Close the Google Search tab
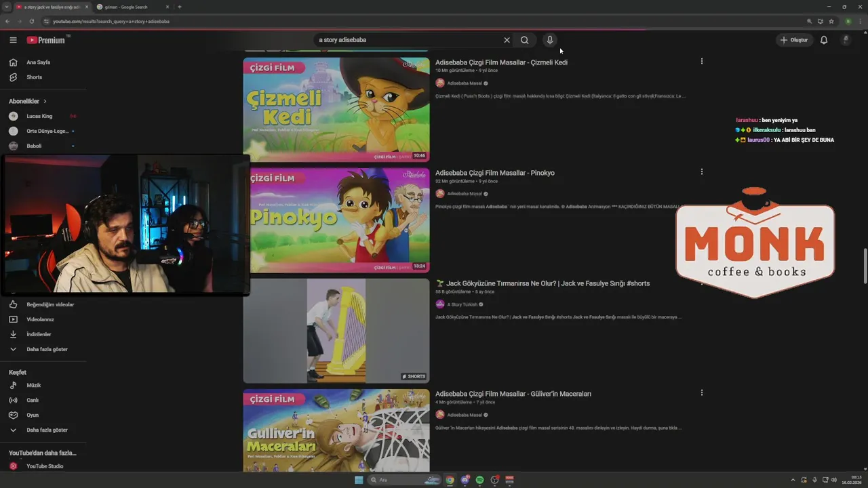The width and height of the screenshot is (868, 488). click(x=167, y=7)
